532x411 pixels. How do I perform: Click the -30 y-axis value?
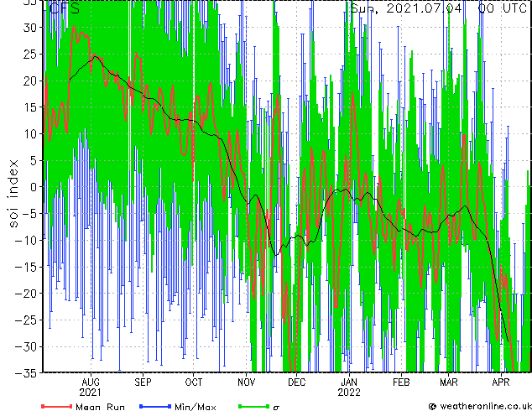[x=27, y=346]
